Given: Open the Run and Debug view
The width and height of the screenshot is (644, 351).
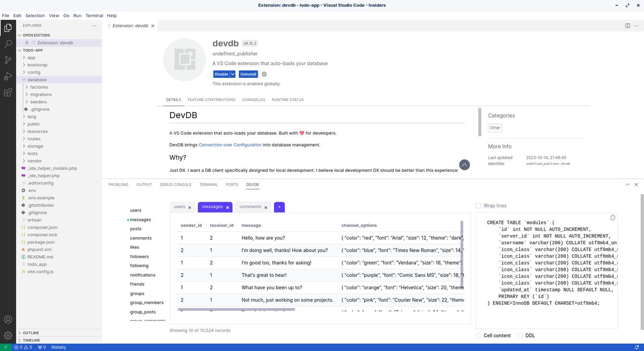Looking at the screenshot, I should (8, 76).
